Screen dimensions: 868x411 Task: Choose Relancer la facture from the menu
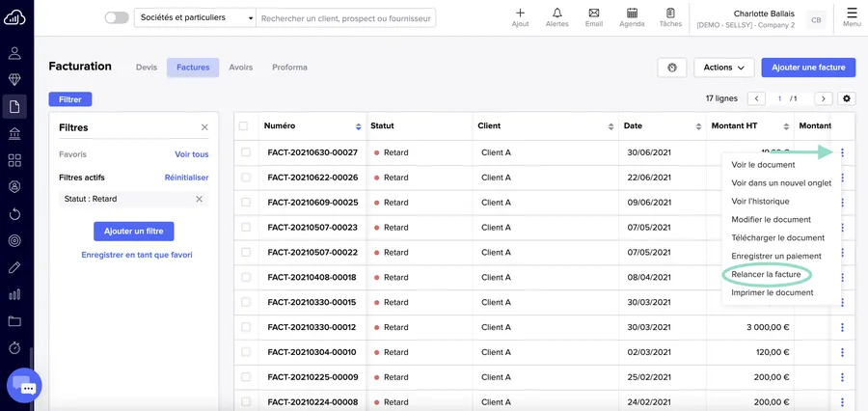click(766, 275)
